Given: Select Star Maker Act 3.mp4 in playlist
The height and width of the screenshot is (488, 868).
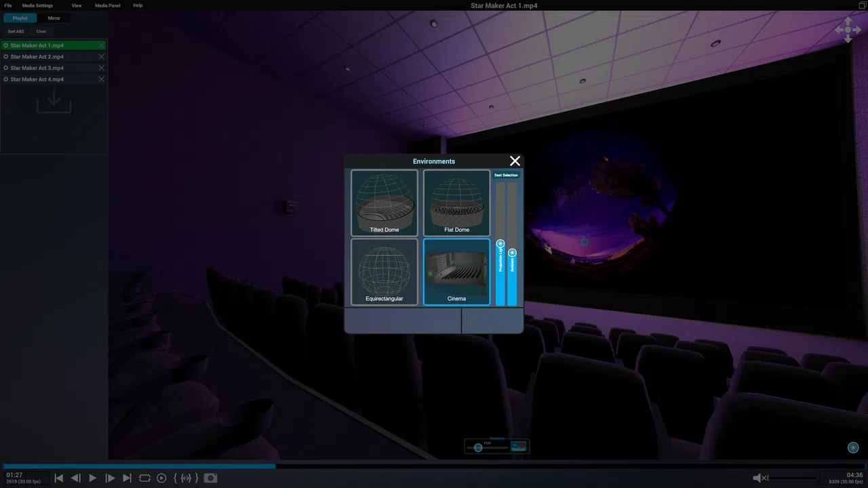Looking at the screenshot, I should click(54, 68).
